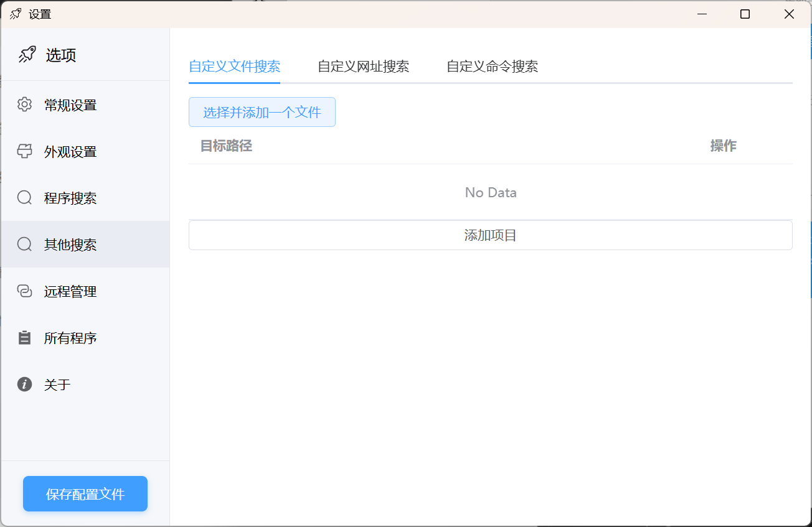Click the clipboard icon beside 所有程序
The image size is (812, 527).
[x=24, y=338]
